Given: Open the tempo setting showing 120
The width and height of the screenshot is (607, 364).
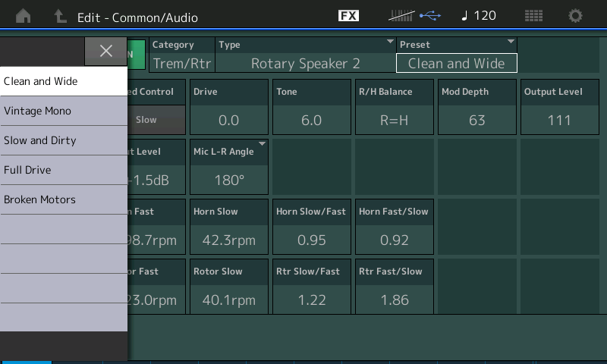Looking at the screenshot, I should (479, 16).
